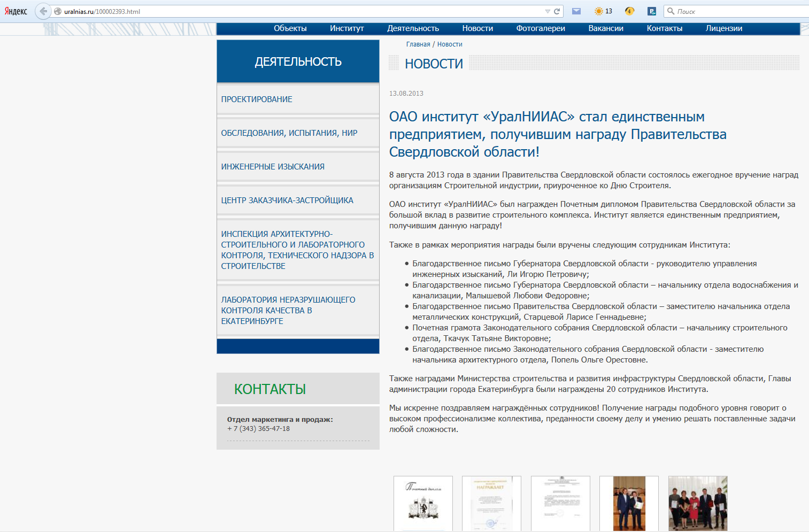Open the mail envelope icon in toolbar
The height and width of the screenshot is (532, 809).
(x=576, y=11)
